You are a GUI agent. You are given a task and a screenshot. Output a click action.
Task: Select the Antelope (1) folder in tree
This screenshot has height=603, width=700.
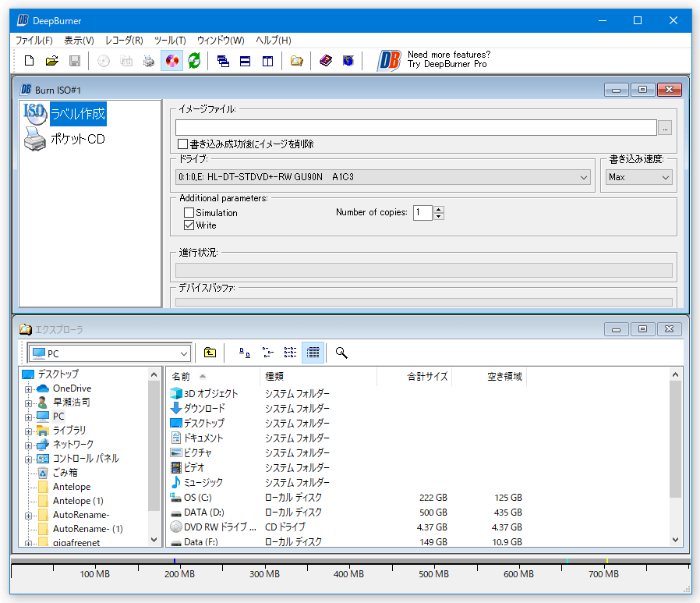click(x=78, y=501)
